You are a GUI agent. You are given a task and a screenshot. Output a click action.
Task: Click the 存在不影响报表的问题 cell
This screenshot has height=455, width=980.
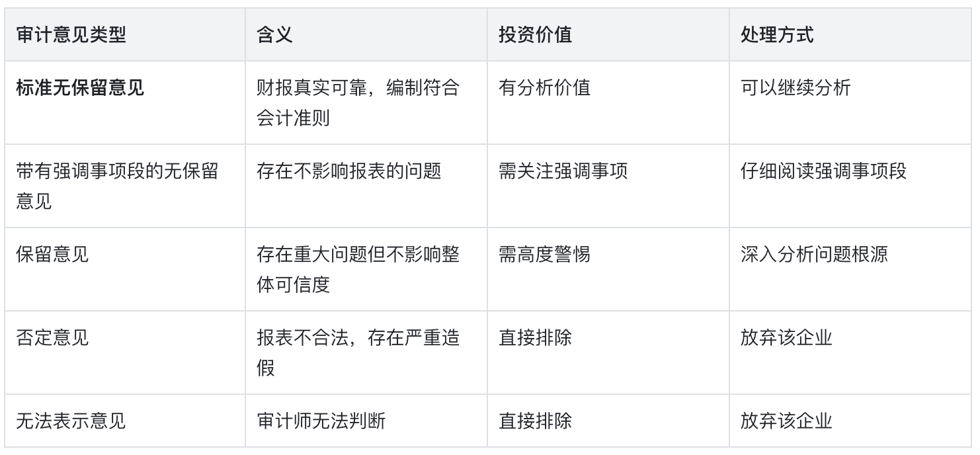coord(366,186)
